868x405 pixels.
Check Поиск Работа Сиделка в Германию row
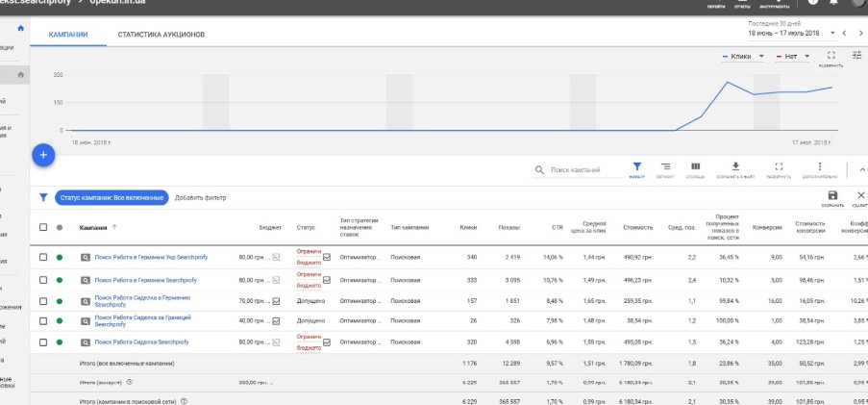click(43, 301)
